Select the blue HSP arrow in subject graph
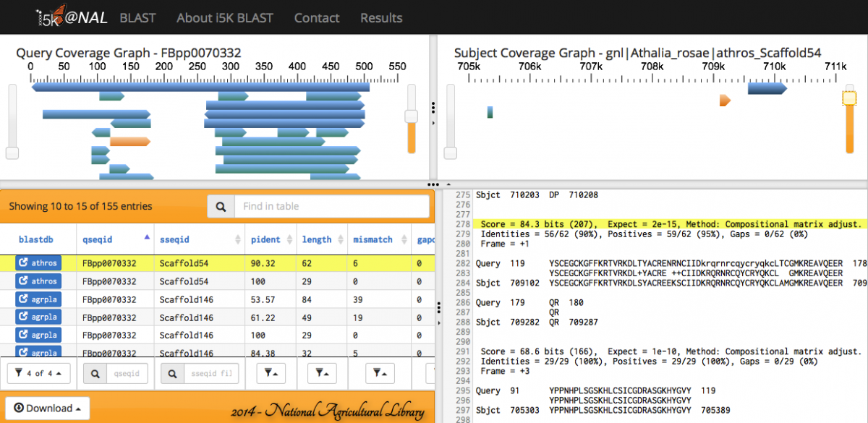This screenshot has width=868, height=423. [767, 88]
